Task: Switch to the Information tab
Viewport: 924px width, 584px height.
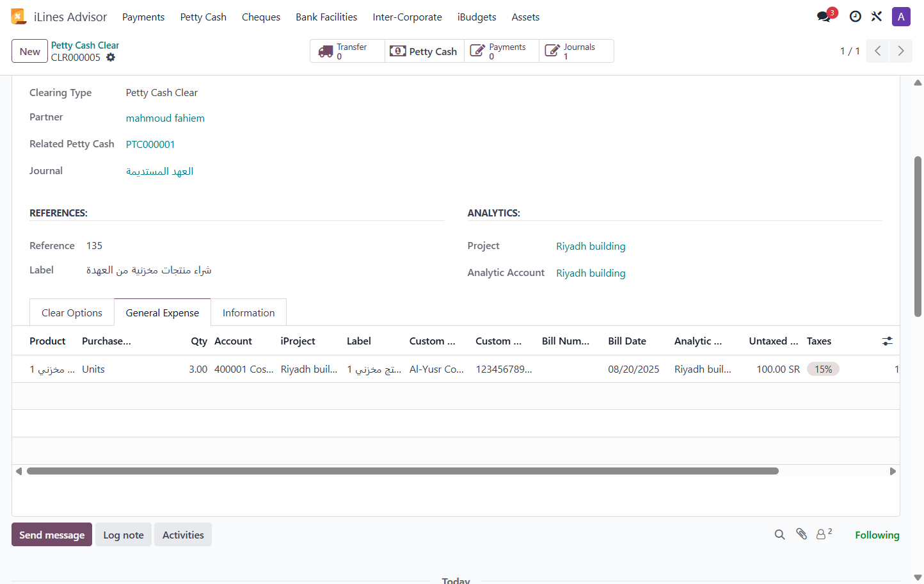Action: pos(249,312)
